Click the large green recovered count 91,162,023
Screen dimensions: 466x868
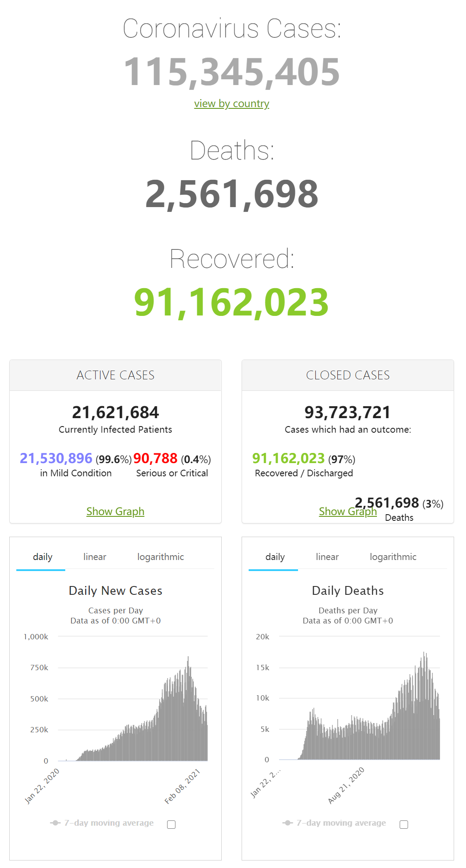point(231,302)
